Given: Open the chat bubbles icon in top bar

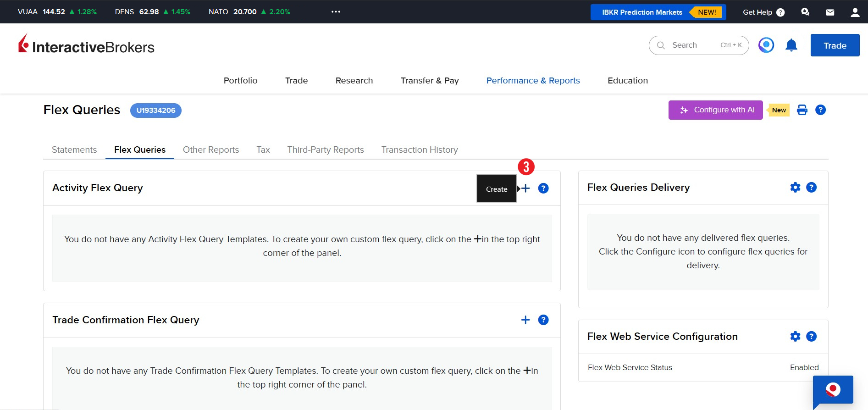Looking at the screenshot, I should click(x=805, y=12).
